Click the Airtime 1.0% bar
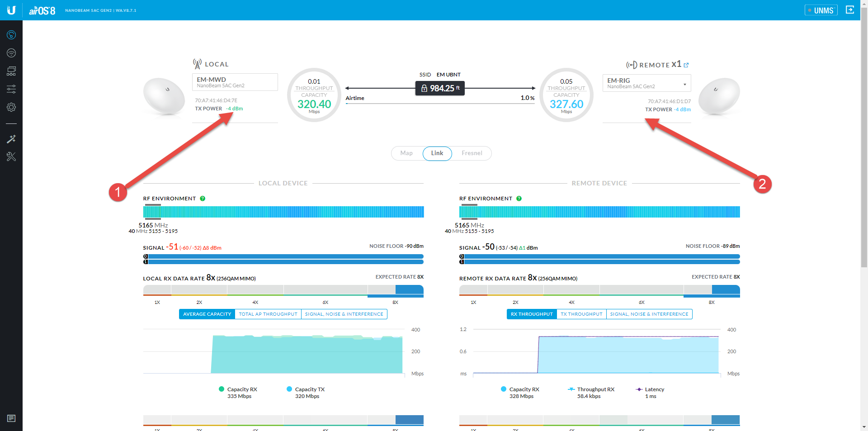This screenshot has width=868, height=431. coord(440,104)
